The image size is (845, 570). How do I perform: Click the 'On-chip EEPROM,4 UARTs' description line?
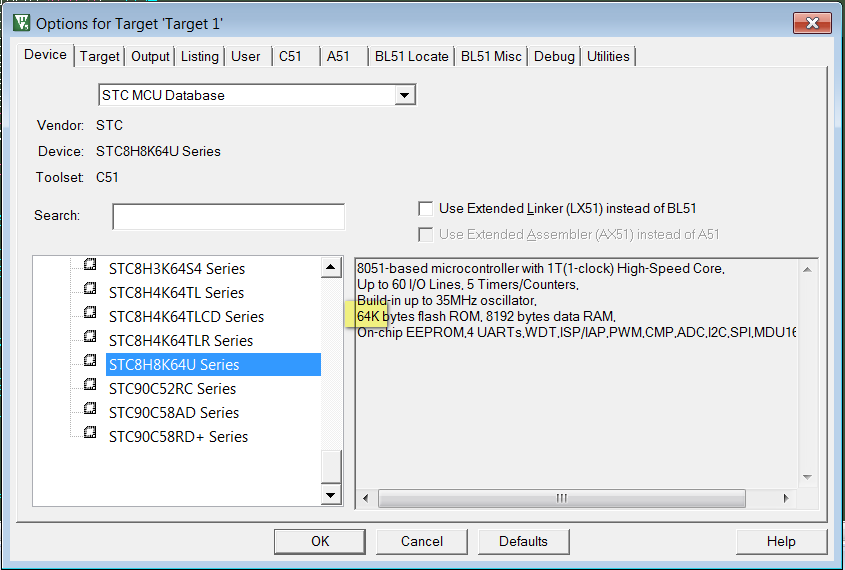pyautogui.click(x=577, y=333)
